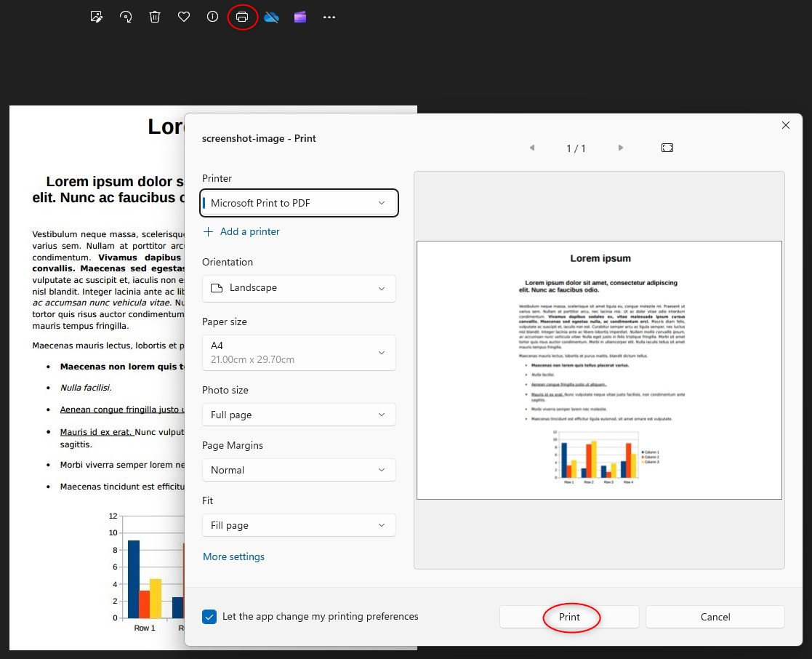Expand the Microsoft Print to PDF printer dropdown
The height and width of the screenshot is (659, 812).
pyautogui.click(x=299, y=203)
